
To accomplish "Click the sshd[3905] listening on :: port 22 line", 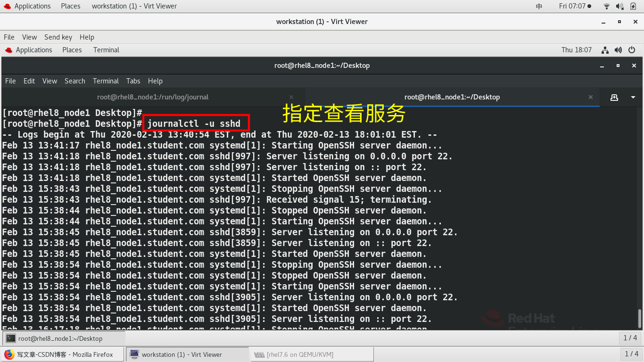I will [217, 319].
